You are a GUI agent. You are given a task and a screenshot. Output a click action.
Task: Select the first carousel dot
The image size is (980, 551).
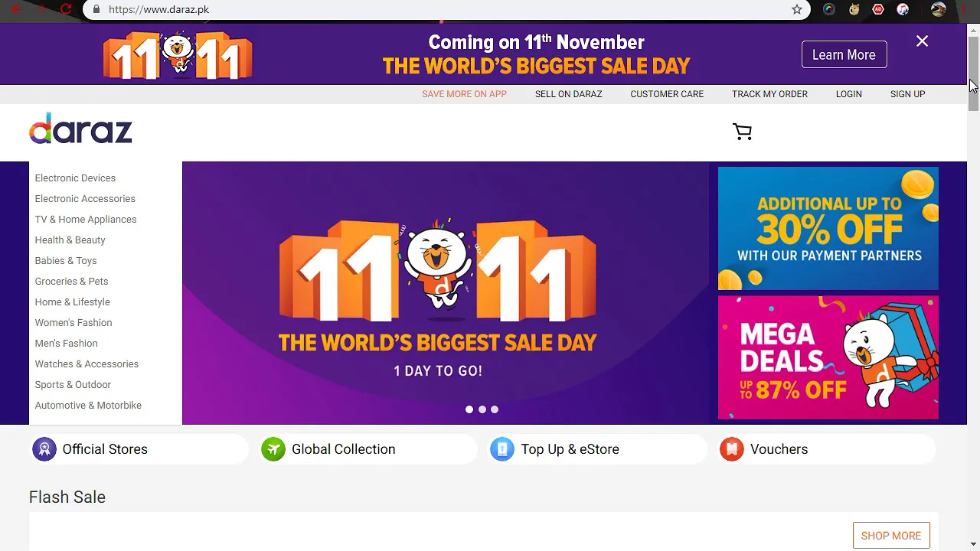pos(469,409)
